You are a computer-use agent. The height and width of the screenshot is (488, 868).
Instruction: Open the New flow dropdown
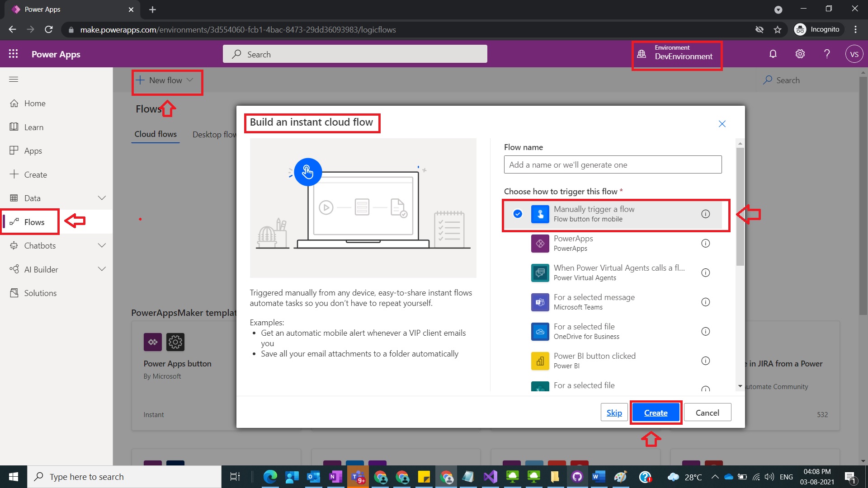click(166, 80)
